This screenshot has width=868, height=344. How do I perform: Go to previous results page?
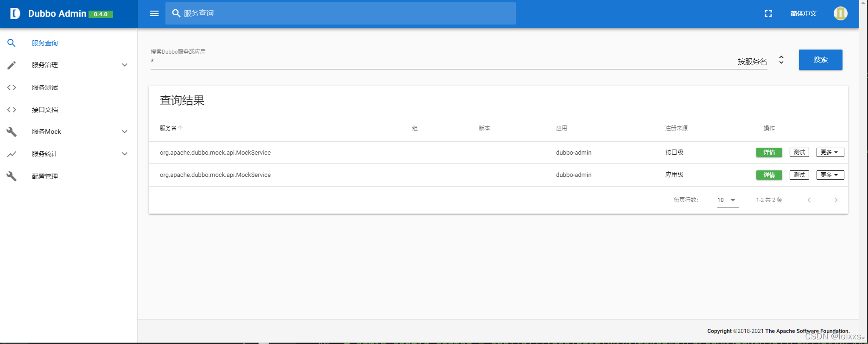pos(809,200)
